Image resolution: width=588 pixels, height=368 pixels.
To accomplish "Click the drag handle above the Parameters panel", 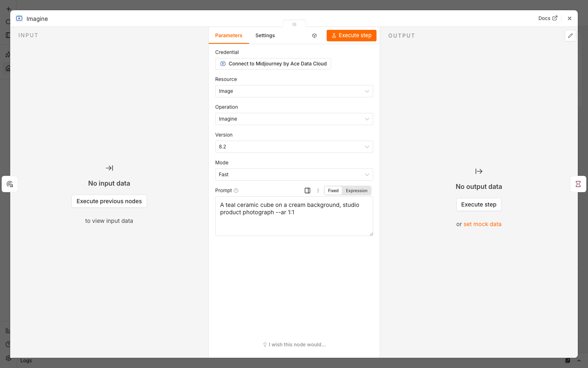I will click(x=294, y=24).
